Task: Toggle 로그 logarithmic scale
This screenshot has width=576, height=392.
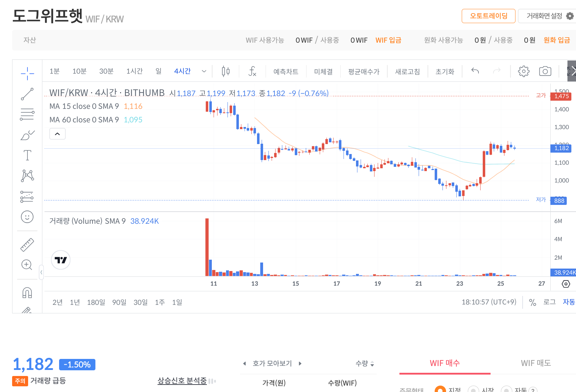Action: pyautogui.click(x=549, y=302)
